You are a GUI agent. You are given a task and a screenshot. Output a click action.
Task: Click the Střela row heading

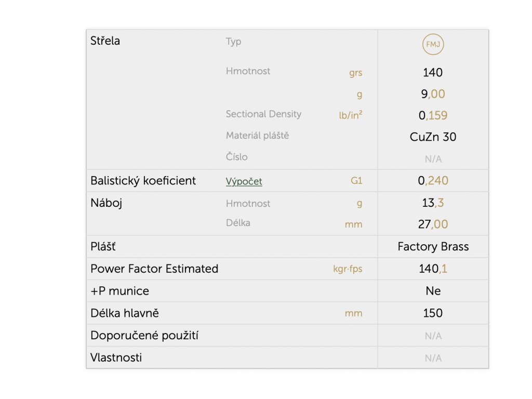click(105, 41)
